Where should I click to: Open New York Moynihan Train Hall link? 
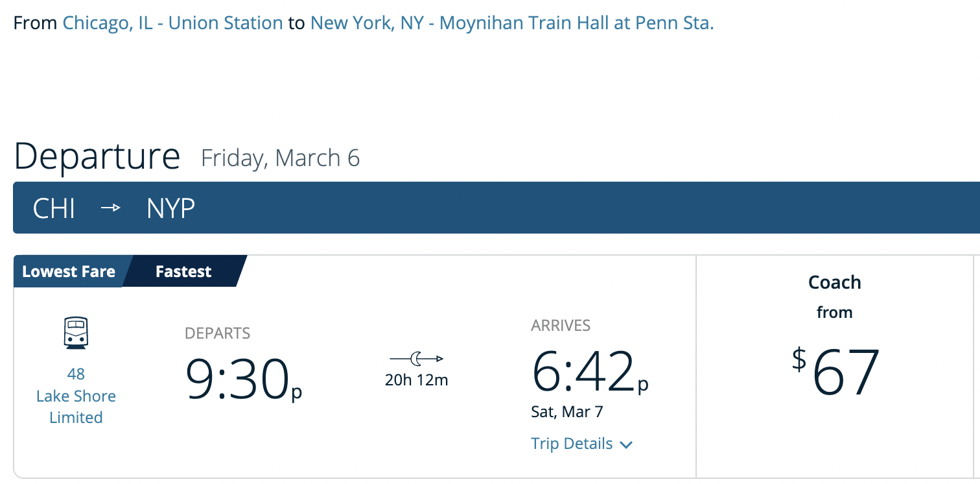(512, 23)
